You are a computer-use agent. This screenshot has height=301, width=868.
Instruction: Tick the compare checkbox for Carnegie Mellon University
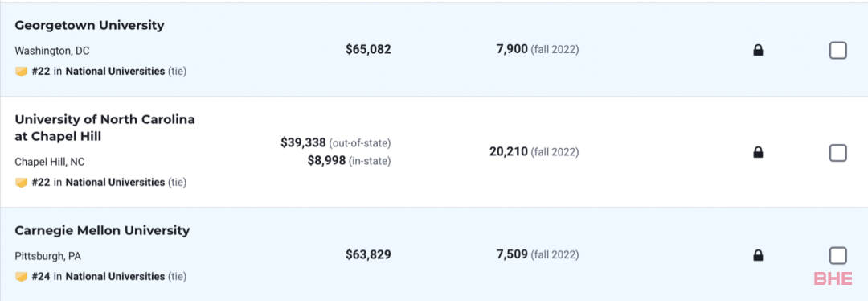coord(837,256)
